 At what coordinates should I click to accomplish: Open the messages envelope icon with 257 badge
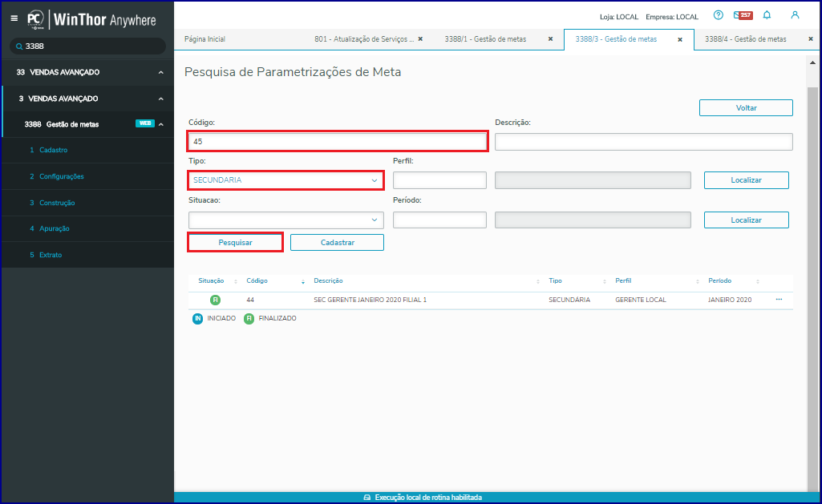pyautogui.click(x=743, y=16)
